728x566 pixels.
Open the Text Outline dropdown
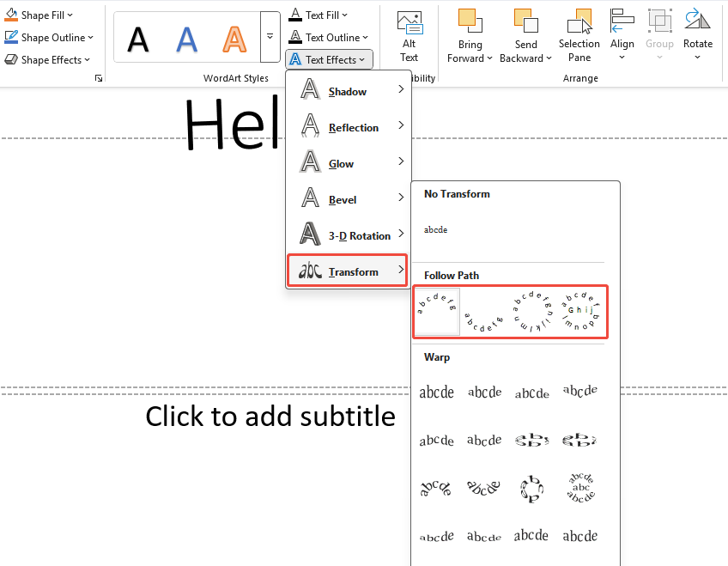(331, 37)
